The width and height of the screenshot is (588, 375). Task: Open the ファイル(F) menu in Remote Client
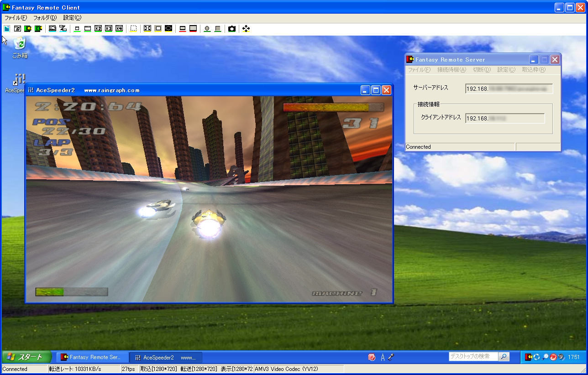pos(16,18)
